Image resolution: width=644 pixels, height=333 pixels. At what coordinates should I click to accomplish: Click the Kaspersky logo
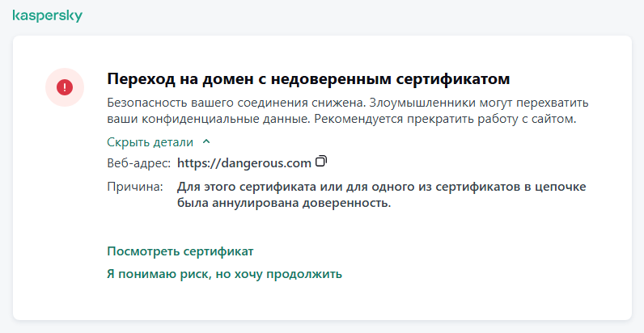point(48,16)
